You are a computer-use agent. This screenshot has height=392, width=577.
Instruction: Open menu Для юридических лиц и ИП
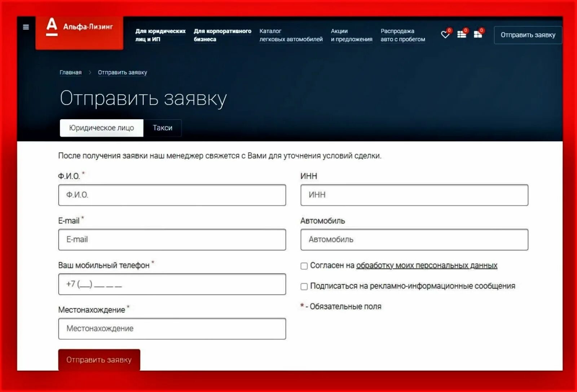point(160,35)
